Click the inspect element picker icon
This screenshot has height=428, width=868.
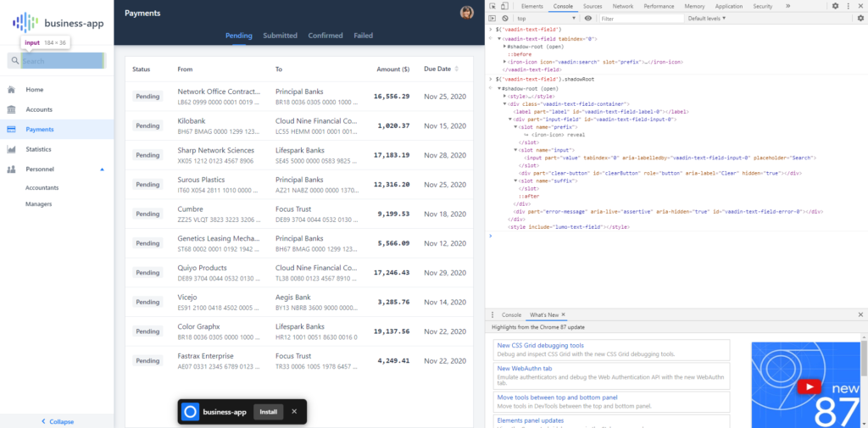(x=493, y=6)
